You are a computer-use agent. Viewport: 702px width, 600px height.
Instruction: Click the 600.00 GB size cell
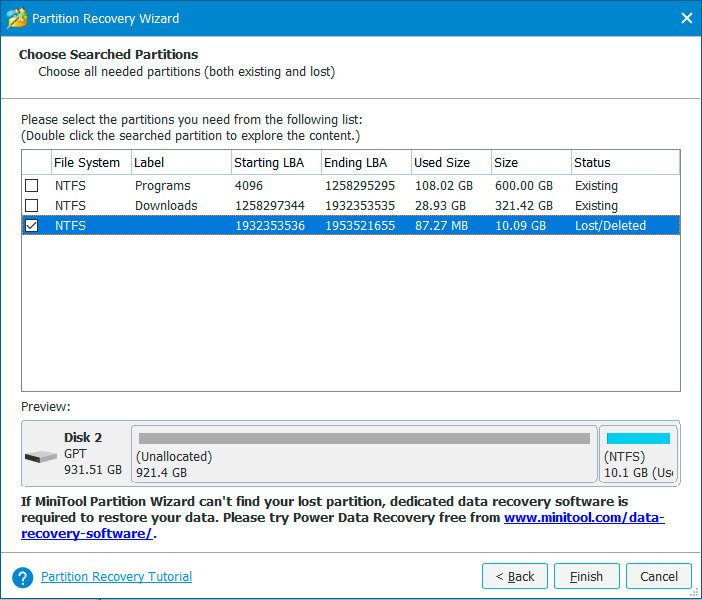[x=524, y=185]
